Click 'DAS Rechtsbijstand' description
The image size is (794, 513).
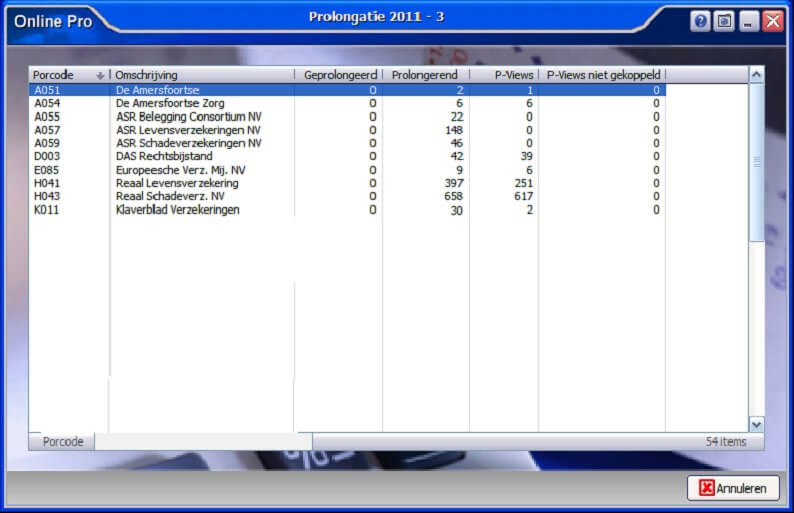[x=164, y=156]
